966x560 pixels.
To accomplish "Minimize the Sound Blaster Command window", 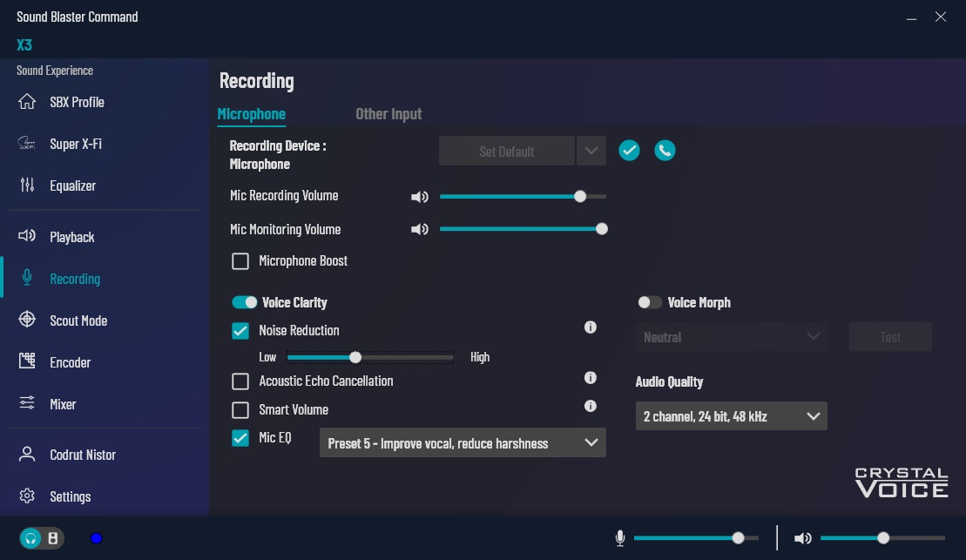I will click(912, 17).
